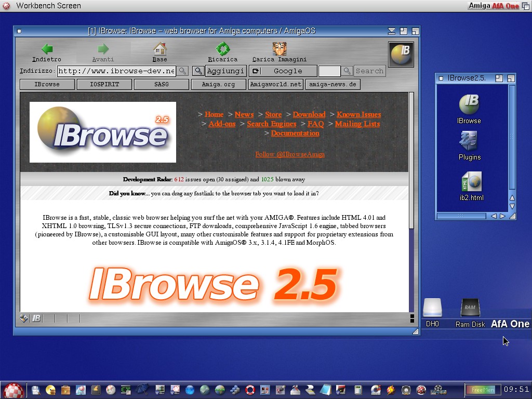Open the Ram Disk desktop icon
The image size is (532, 399).
tap(470, 308)
